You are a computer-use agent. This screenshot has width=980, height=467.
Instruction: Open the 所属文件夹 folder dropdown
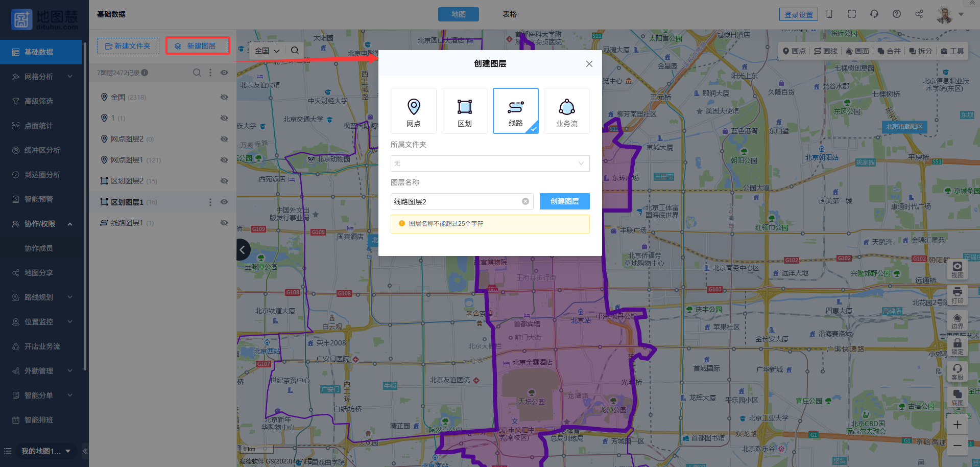click(x=490, y=164)
